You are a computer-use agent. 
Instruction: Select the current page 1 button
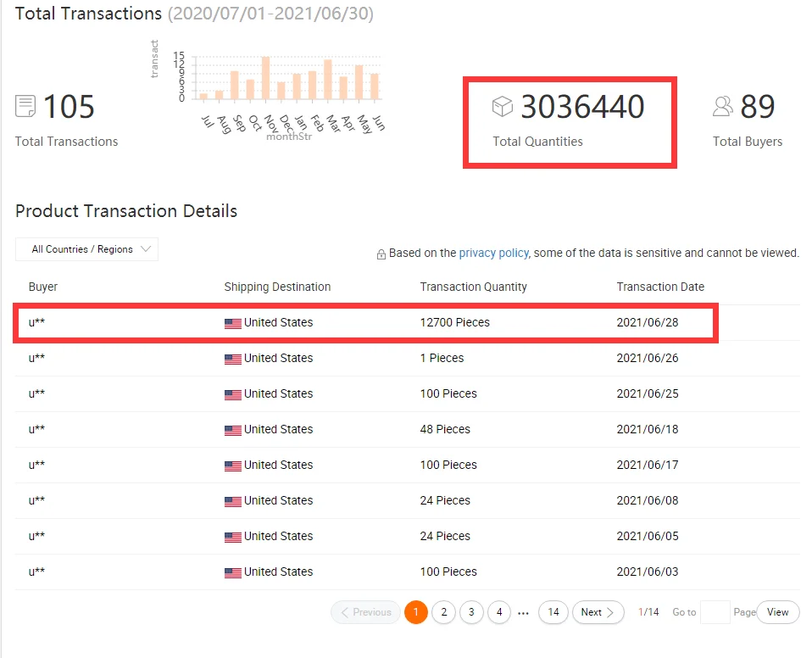415,612
